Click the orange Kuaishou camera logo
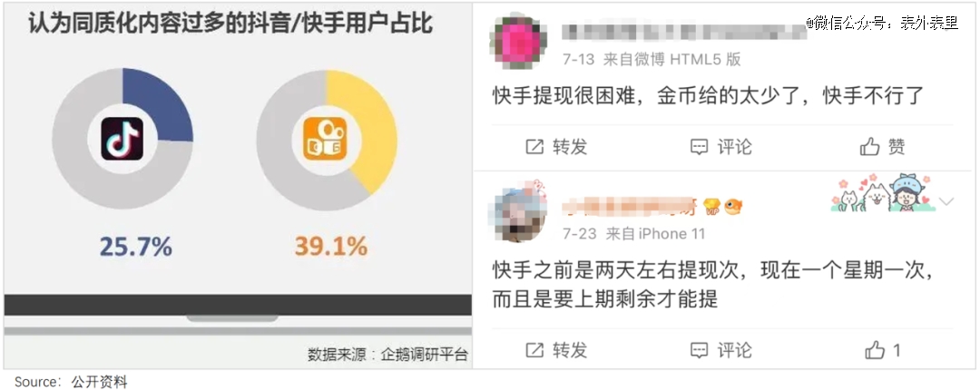Viewport: 980px width, 390px height. tap(324, 138)
